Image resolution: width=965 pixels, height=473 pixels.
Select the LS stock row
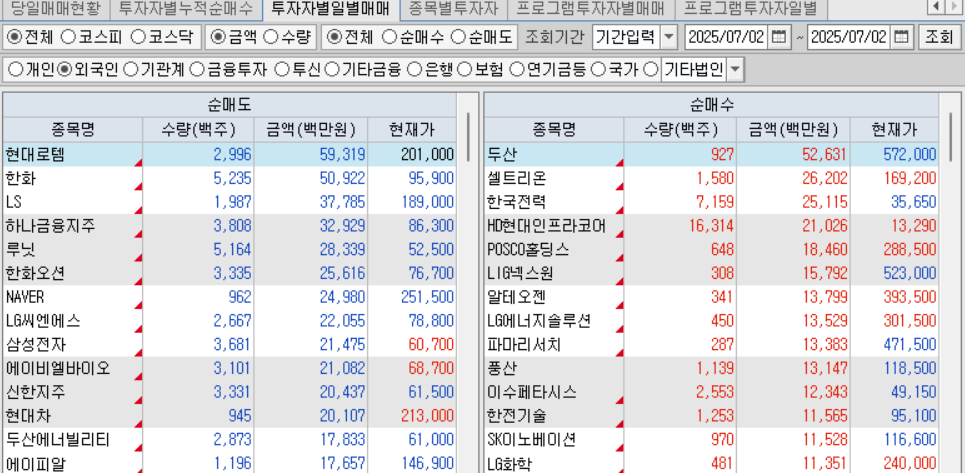click(230, 202)
